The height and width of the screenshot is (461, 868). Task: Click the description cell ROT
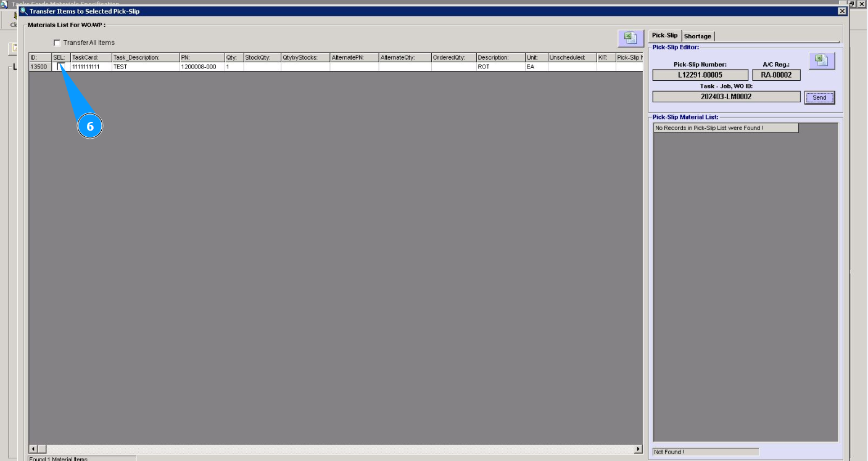click(500, 67)
